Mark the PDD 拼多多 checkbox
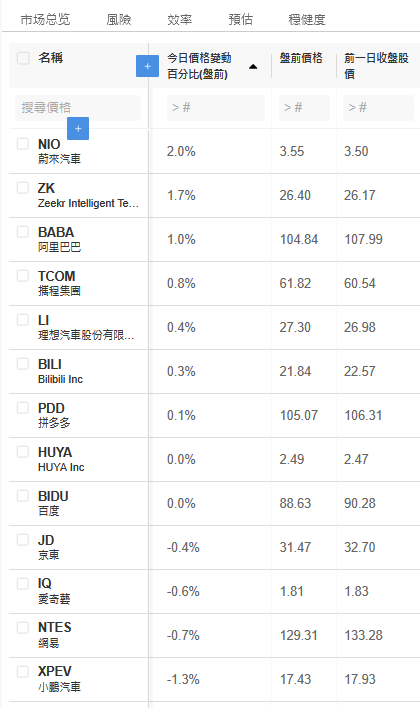 [23, 408]
